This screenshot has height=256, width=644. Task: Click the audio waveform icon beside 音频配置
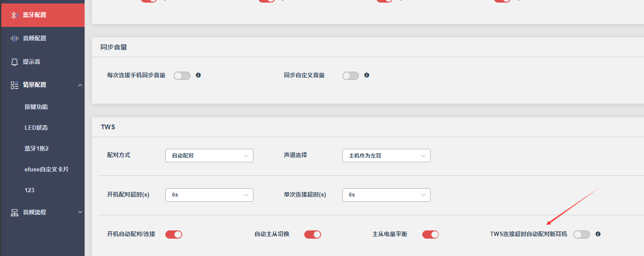[14, 39]
